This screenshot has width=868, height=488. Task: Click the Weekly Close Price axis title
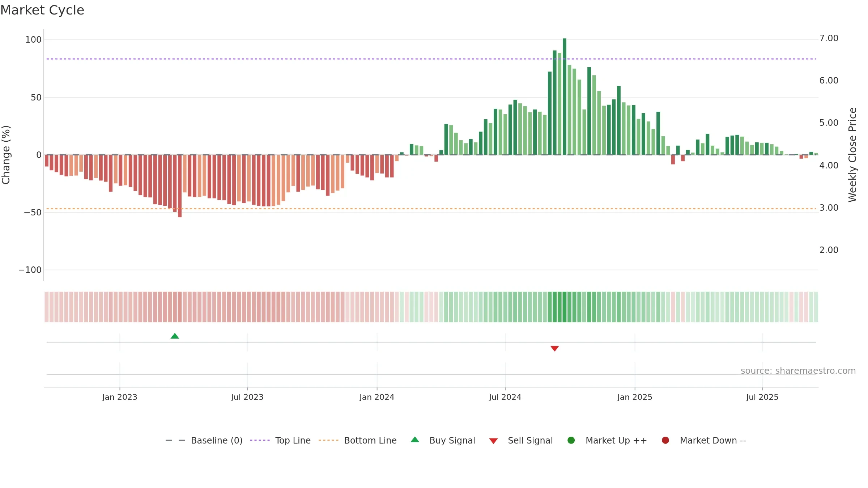coord(852,155)
